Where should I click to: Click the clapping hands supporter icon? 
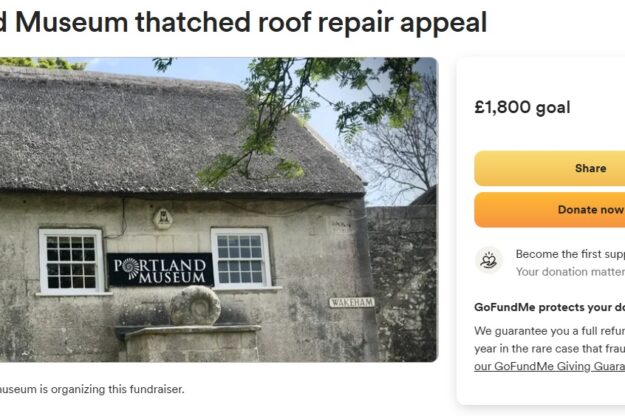coord(489,261)
